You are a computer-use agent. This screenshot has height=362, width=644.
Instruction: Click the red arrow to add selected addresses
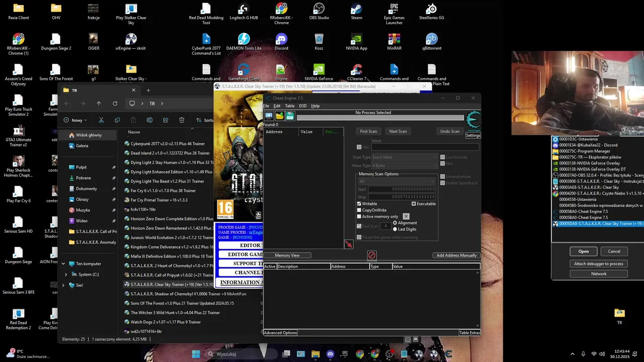[x=349, y=244]
